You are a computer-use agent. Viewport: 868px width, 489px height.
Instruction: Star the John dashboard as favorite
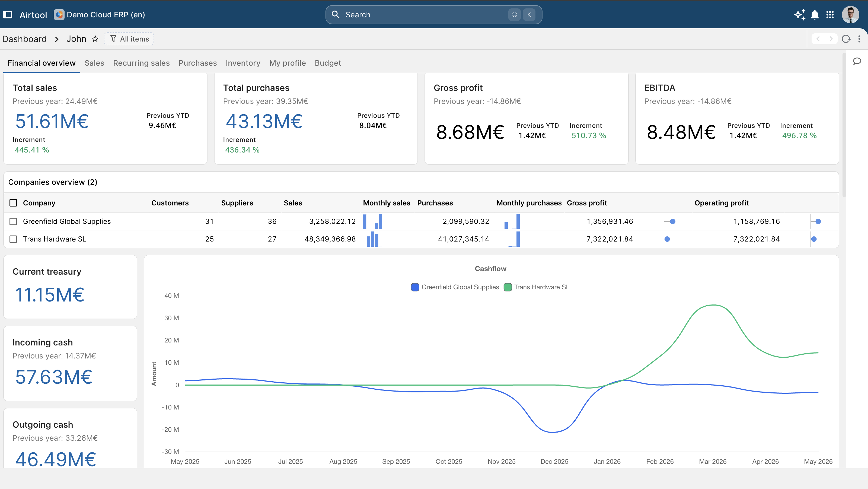pos(95,39)
